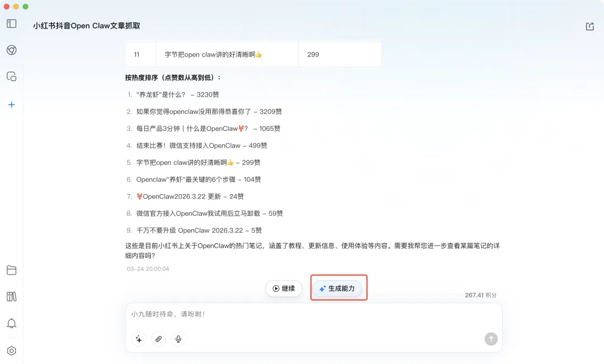Attach a file with paperclip icon

coord(158,339)
